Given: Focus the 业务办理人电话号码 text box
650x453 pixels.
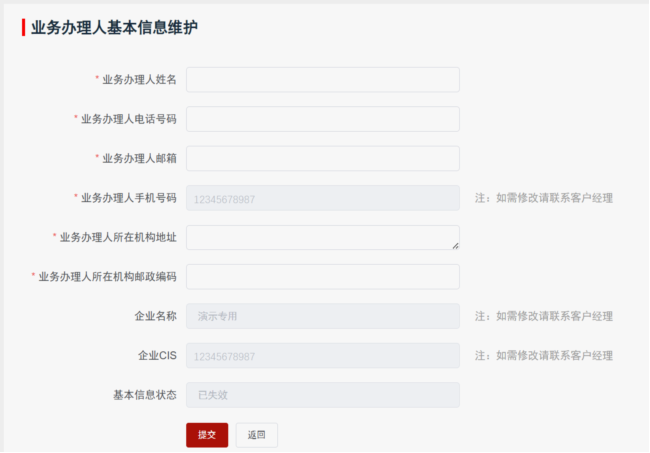Looking at the screenshot, I should tap(322, 119).
